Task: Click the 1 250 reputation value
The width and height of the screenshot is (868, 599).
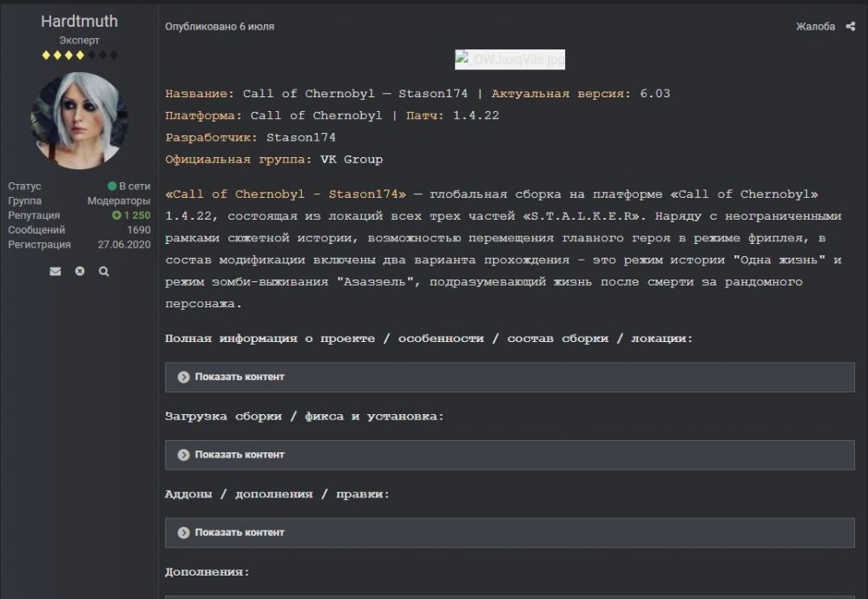Action: click(x=136, y=215)
